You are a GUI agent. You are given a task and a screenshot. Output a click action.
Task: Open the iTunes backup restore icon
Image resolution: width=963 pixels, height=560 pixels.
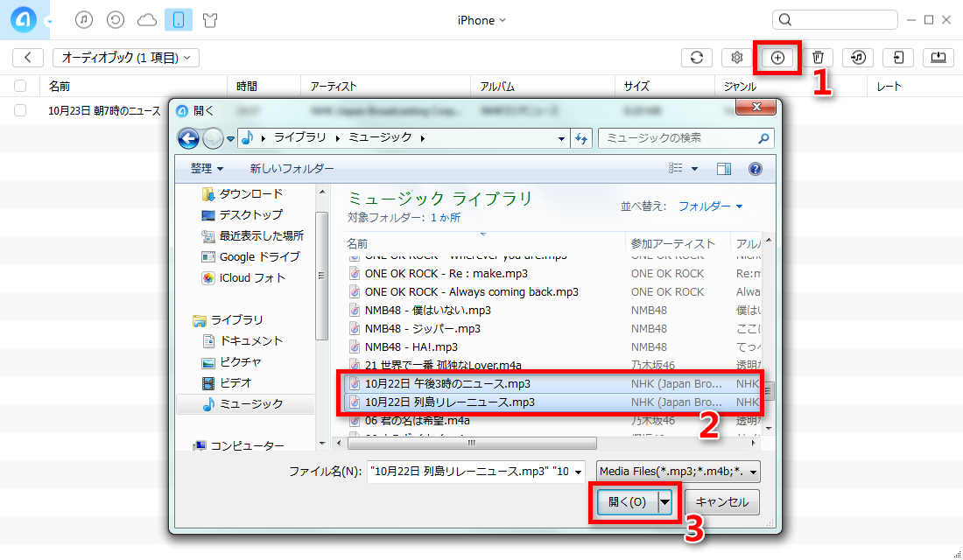116,20
